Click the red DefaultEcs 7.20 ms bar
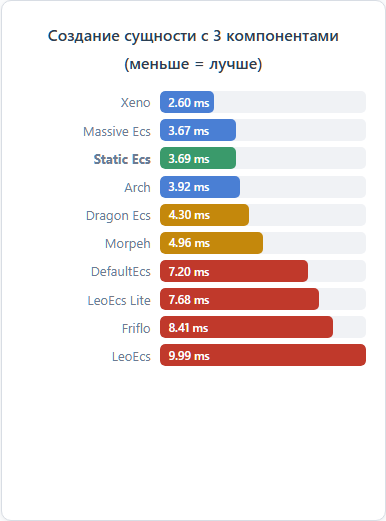 [x=234, y=271]
